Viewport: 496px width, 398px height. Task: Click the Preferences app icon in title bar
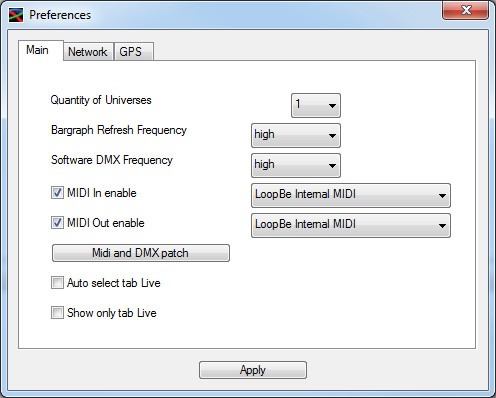click(x=16, y=15)
